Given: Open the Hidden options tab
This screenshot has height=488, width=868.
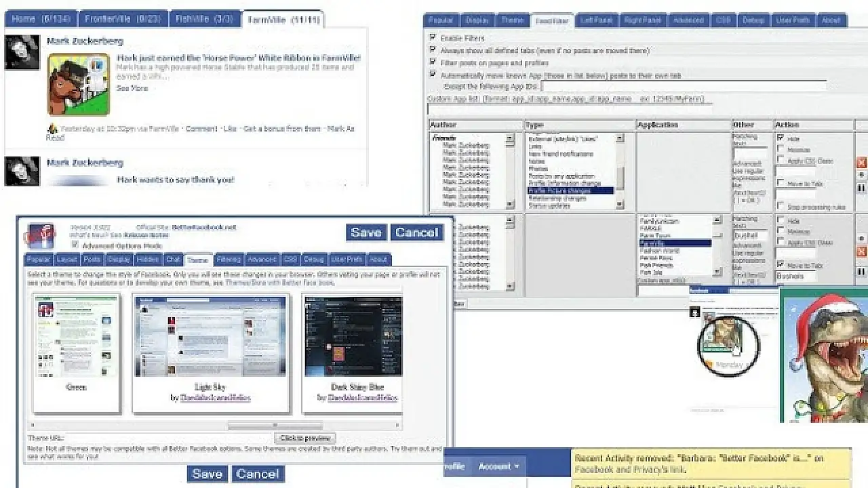Looking at the screenshot, I should (148, 260).
